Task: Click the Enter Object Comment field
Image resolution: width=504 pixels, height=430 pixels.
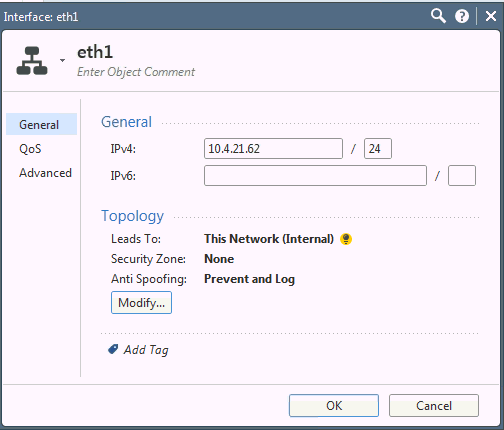Action: point(136,72)
